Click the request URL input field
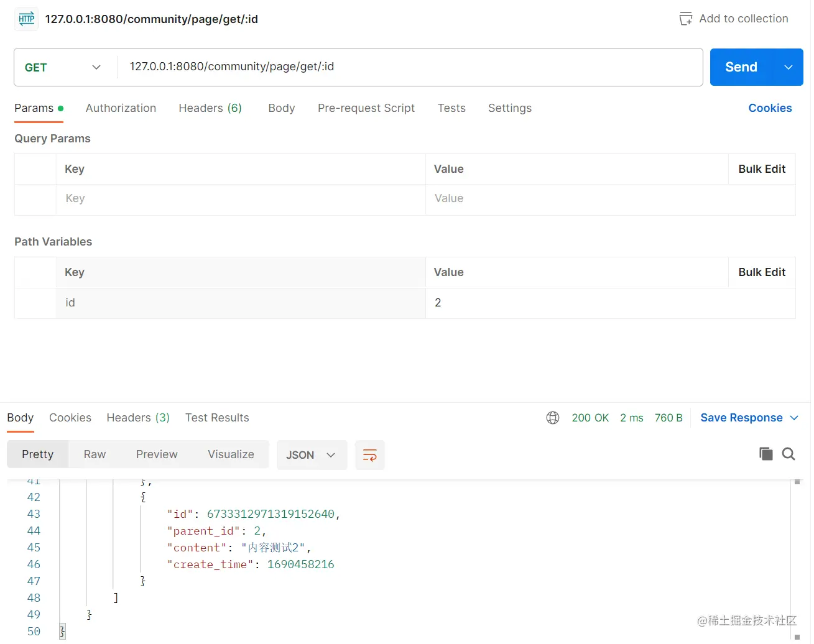Viewport: 814px width, 644px height. (410, 67)
